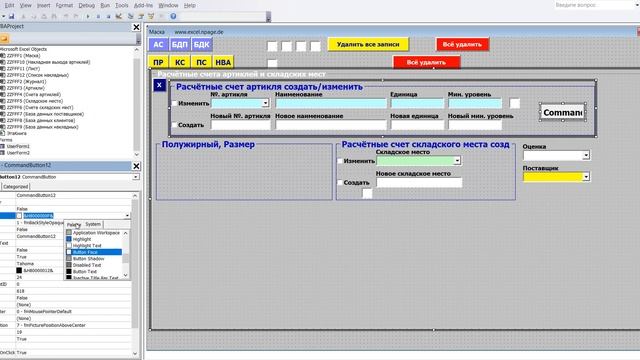Choose the Button Face system color

tap(93, 252)
